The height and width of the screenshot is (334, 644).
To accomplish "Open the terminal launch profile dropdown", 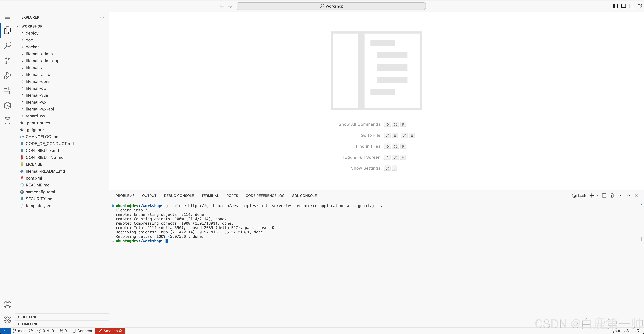I will pos(597,196).
